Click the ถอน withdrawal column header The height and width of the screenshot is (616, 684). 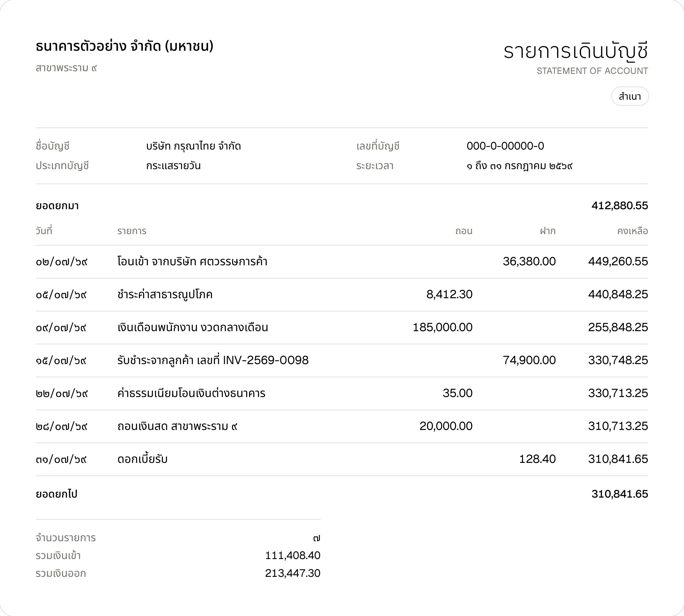tap(463, 231)
